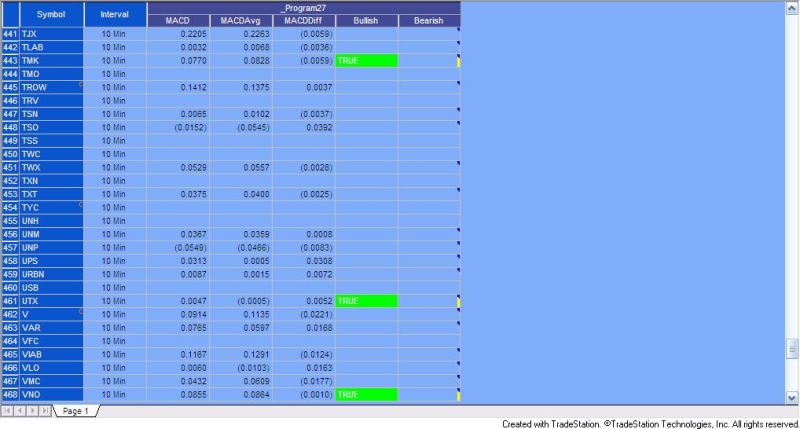Click the UTX symbol cell

coord(51,301)
